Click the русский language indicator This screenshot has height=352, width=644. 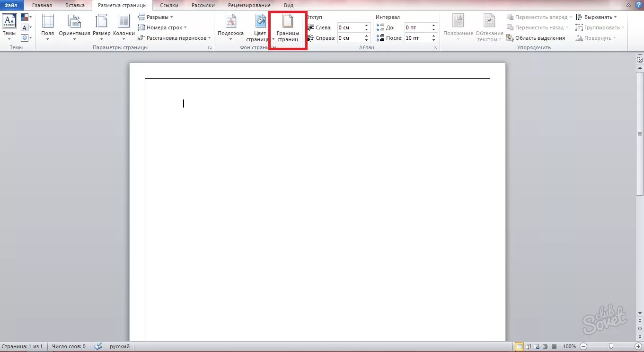coord(120,346)
